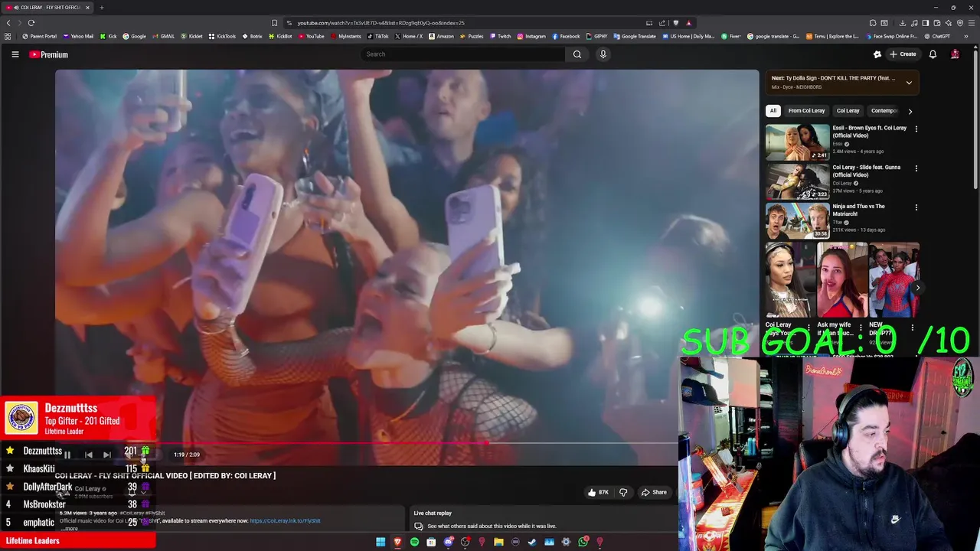The width and height of the screenshot is (980, 551).
Task: Show more filter chips with arrow
Action: click(910, 111)
